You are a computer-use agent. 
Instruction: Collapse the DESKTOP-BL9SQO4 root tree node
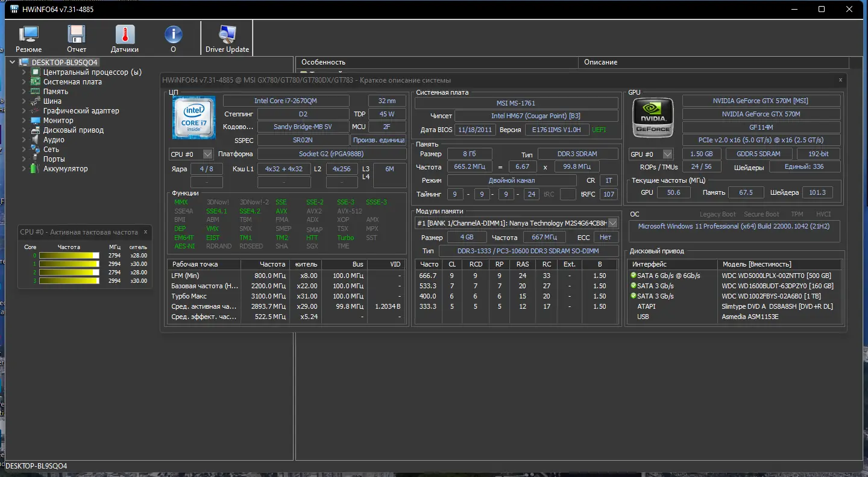[x=13, y=62]
